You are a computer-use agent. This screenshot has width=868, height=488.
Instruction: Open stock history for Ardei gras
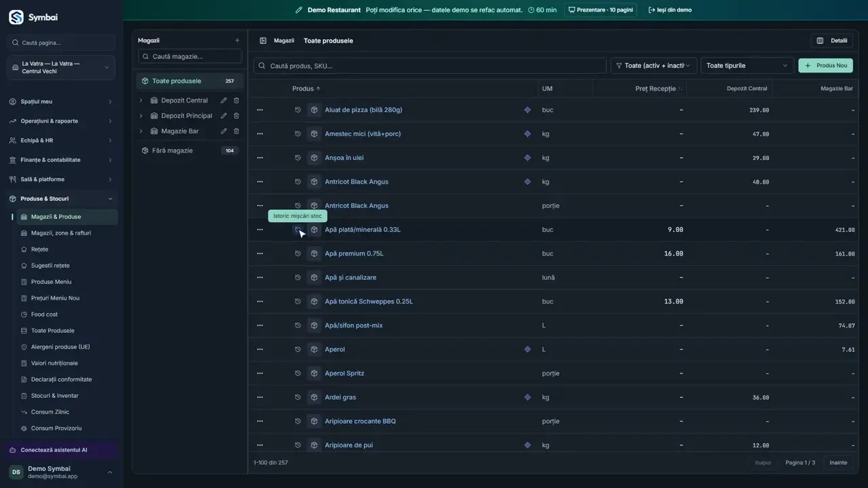pyautogui.click(x=298, y=397)
